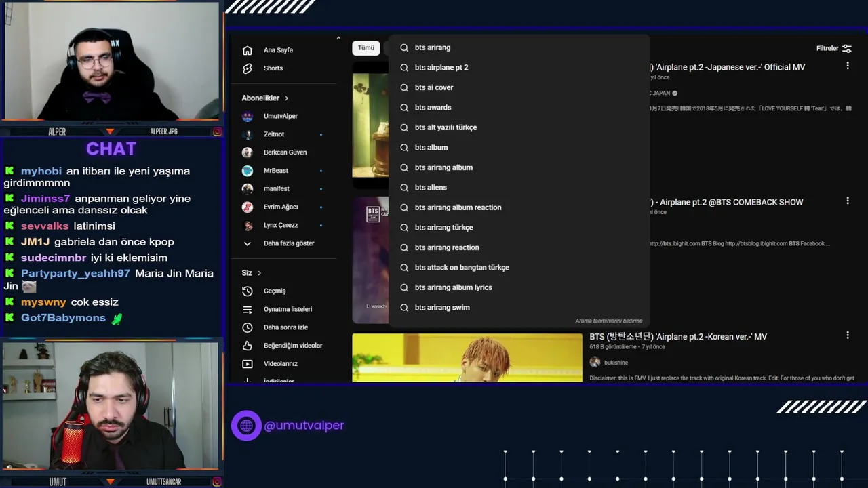868x488 pixels.
Task: Select suggestion 'bts awards'
Action: tap(519, 108)
